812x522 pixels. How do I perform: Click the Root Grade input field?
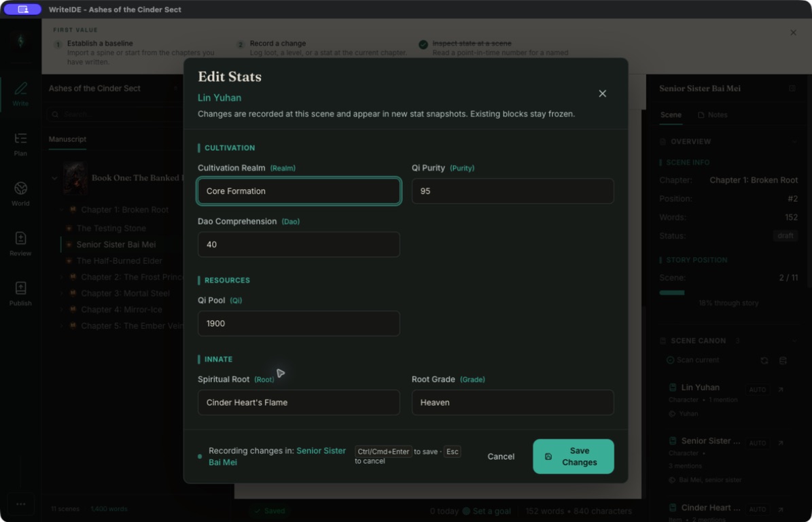[512, 402]
